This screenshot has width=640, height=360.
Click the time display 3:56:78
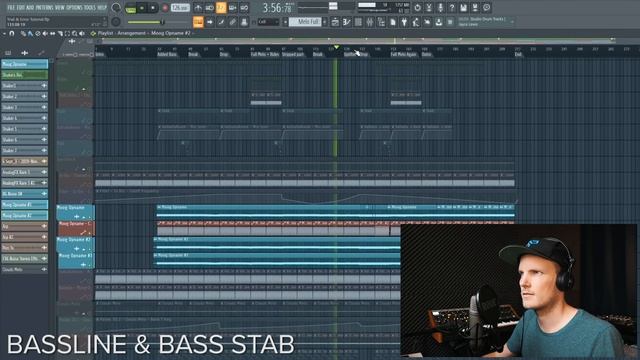point(277,8)
